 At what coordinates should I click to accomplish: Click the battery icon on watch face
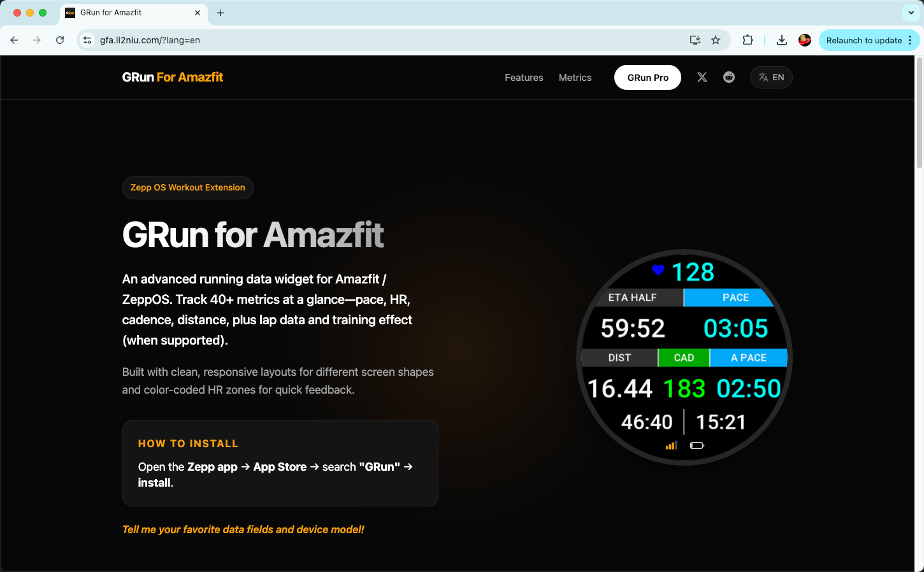click(x=697, y=445)
